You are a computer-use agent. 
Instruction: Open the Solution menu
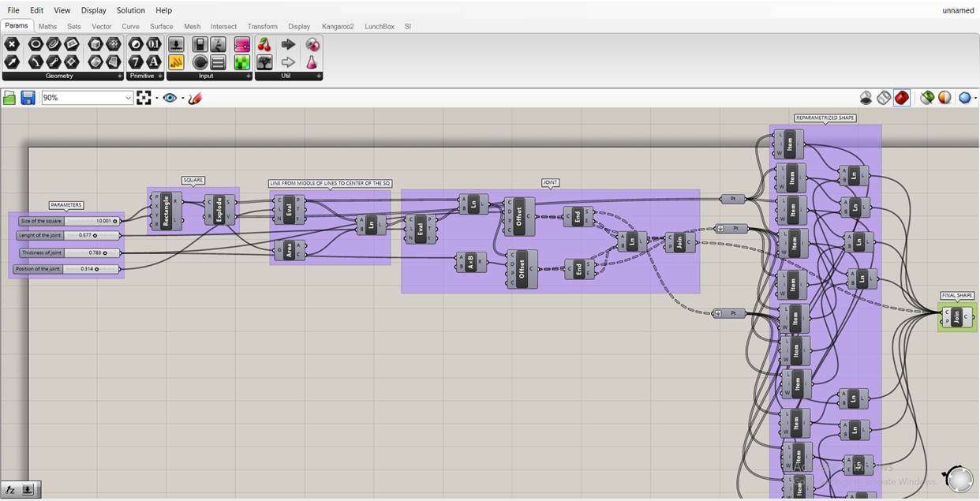[130, 10]
